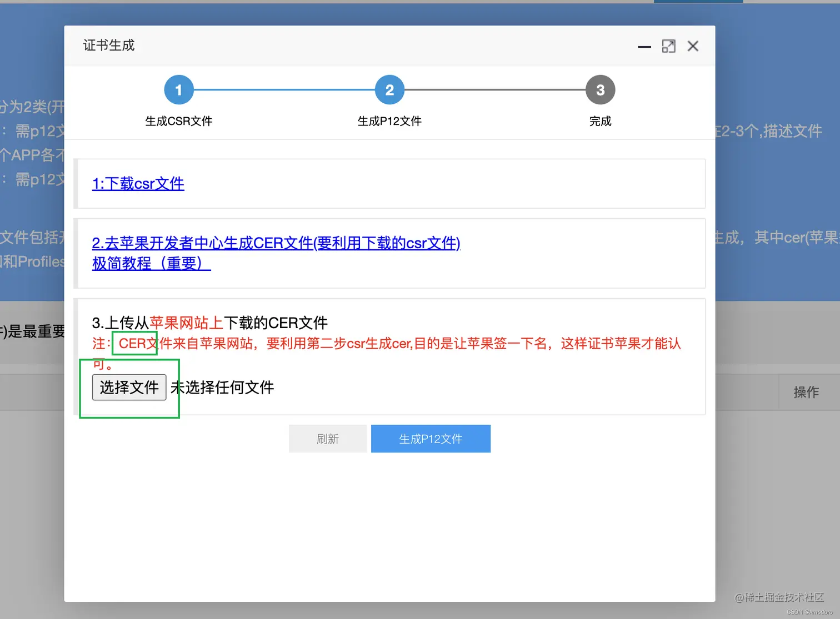The image size is (840, 619).
Task: Expand the dialog to fullscreen
Action: tap(669, 46)
